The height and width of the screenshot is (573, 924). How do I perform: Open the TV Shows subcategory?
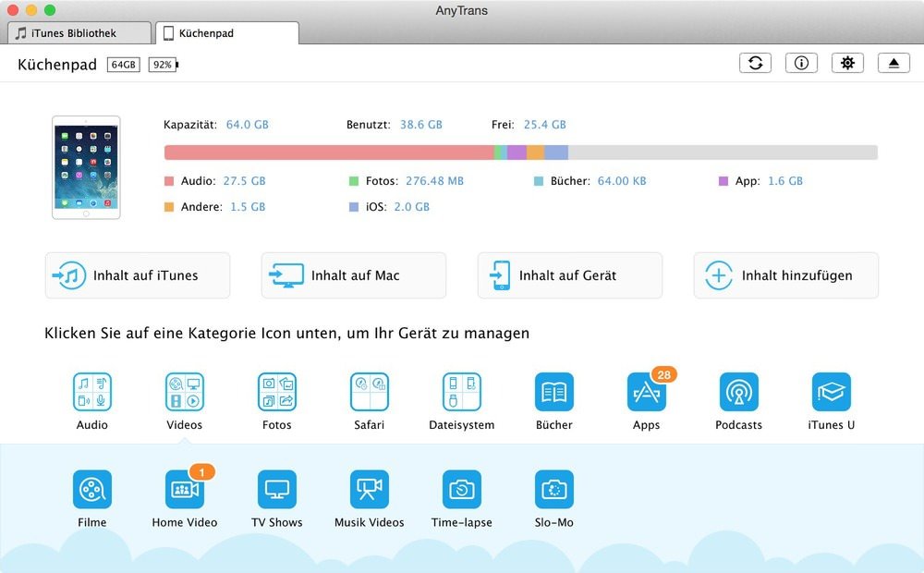click(x=277, y=489)
